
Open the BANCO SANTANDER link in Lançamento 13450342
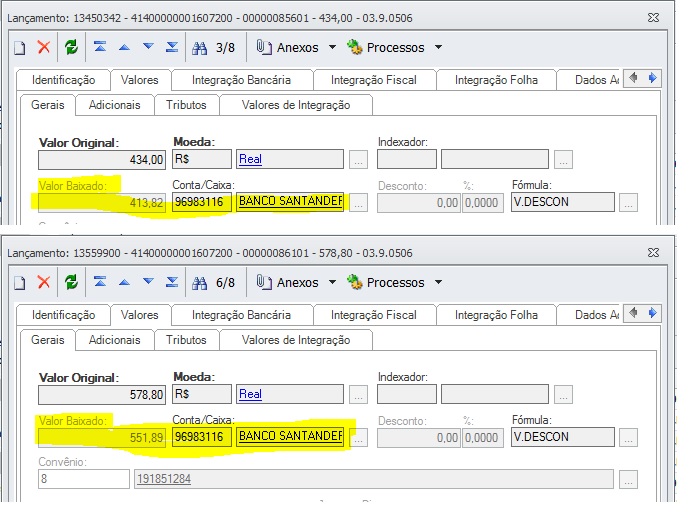290,201
